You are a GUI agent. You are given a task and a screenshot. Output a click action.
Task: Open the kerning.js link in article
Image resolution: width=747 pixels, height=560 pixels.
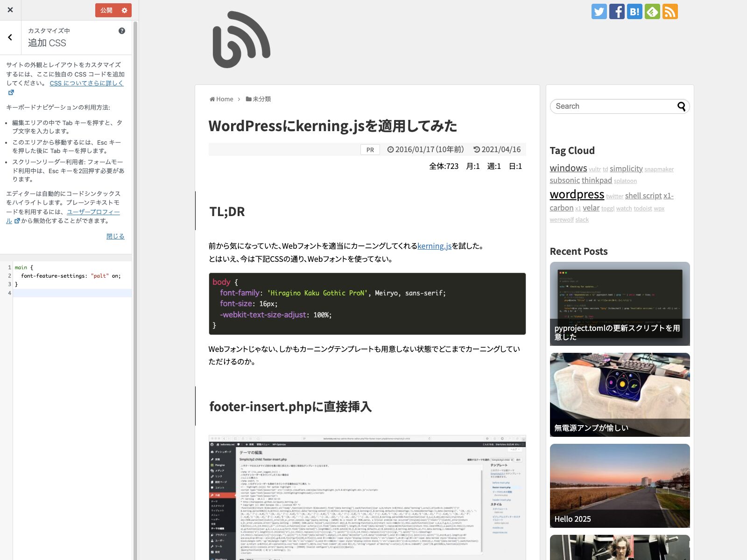point(434,246)
